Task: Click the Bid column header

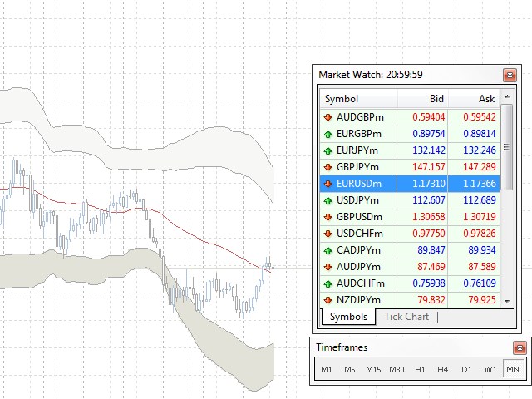Action: click(x=423, y=99)
